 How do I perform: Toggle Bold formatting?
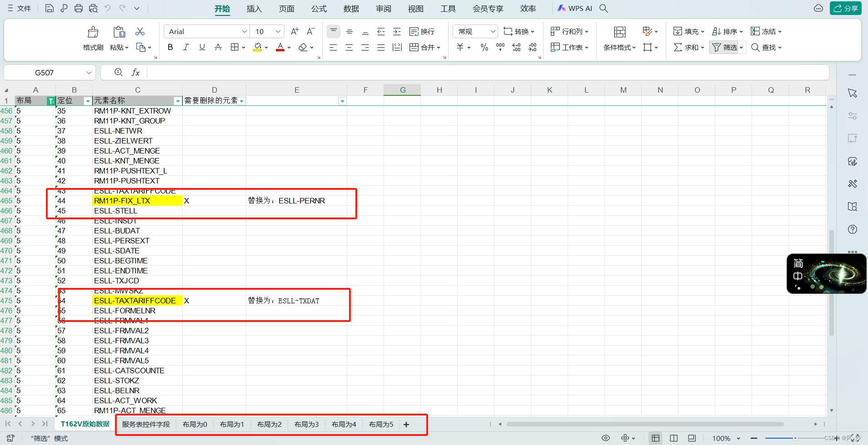(x=170, y=47)
